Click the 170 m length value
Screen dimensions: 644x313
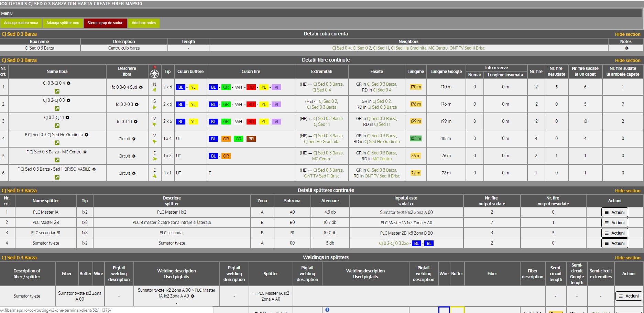pos(416,87)
